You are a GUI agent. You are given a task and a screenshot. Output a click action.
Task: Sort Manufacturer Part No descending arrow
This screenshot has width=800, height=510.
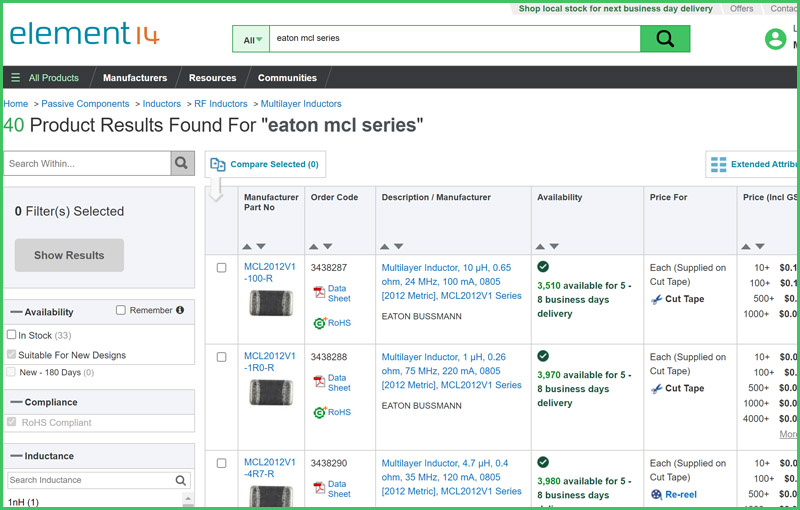point(261,246)
